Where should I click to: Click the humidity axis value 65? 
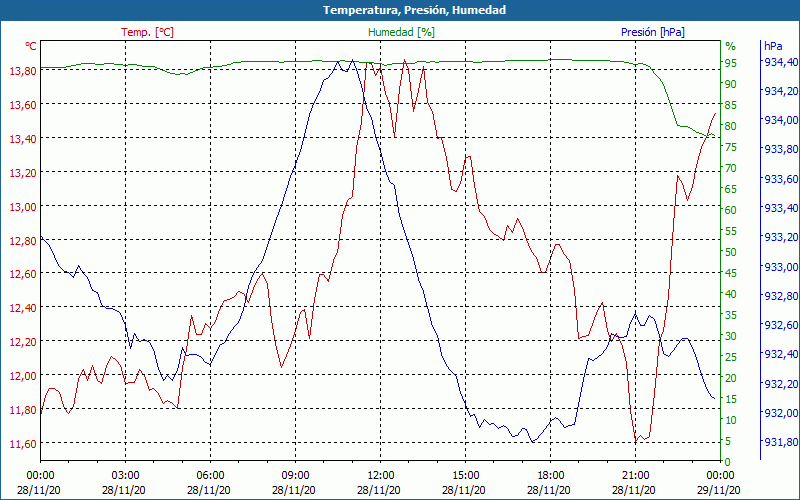pos(731,189)
